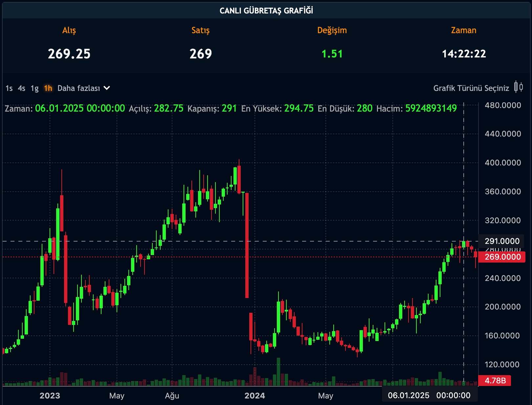The width and height of the screenshot is (532, 405).
Task: Select the 4s timeframe
Action: 22,88
